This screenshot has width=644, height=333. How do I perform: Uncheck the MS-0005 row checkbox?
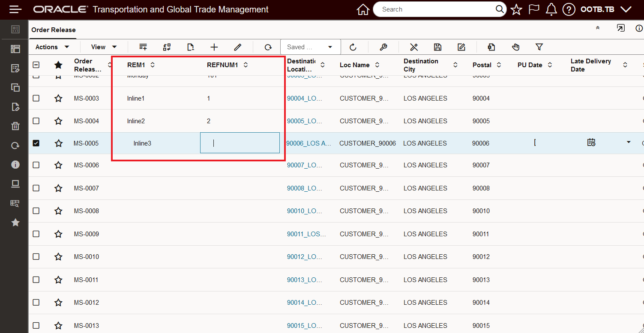click(36, 143)
